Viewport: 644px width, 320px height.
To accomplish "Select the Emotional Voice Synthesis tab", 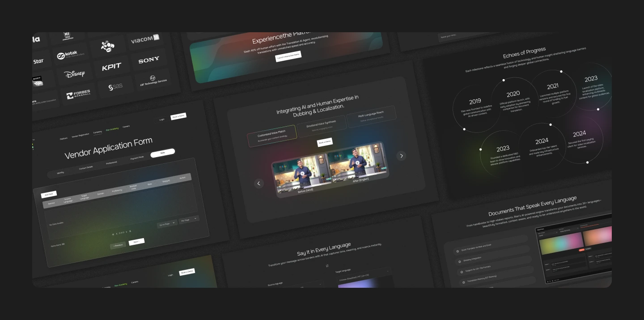I will pyautogui.click(x=321, y=126).
